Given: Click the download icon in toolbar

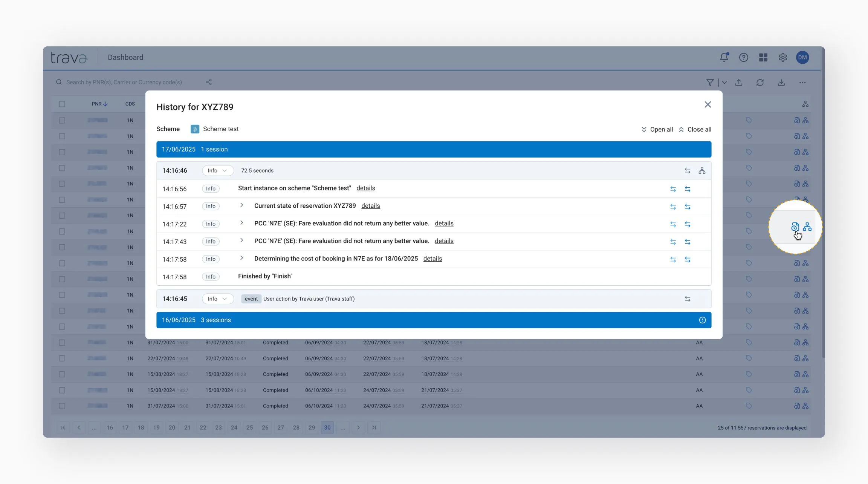Looking at the screenshot, I should click(x=781, y=83).
